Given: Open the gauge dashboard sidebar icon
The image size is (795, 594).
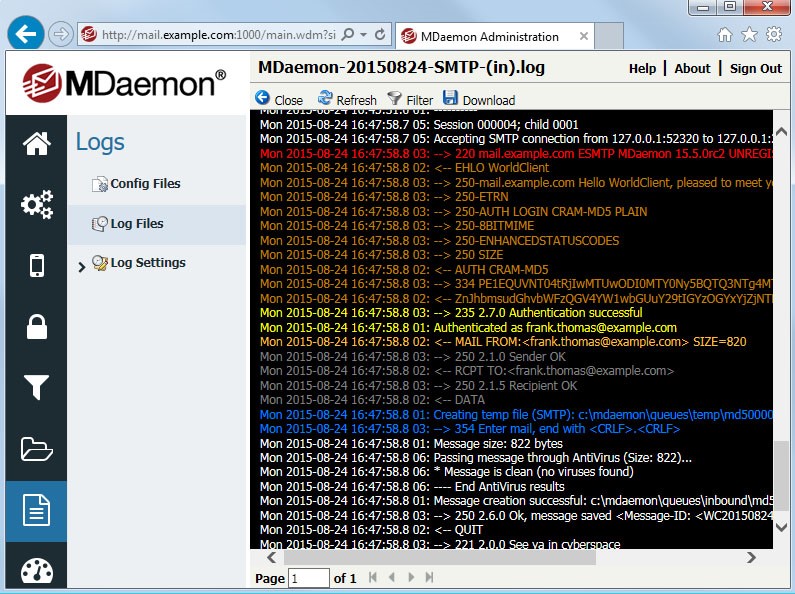Looking at the screenshot, I should (37, 571).
